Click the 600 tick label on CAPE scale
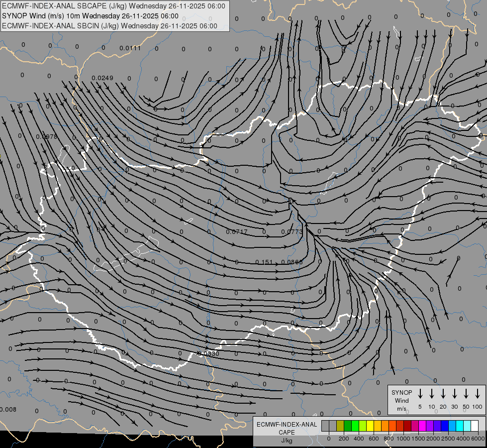This screenshot has height=448, width=487. point(374,439)
